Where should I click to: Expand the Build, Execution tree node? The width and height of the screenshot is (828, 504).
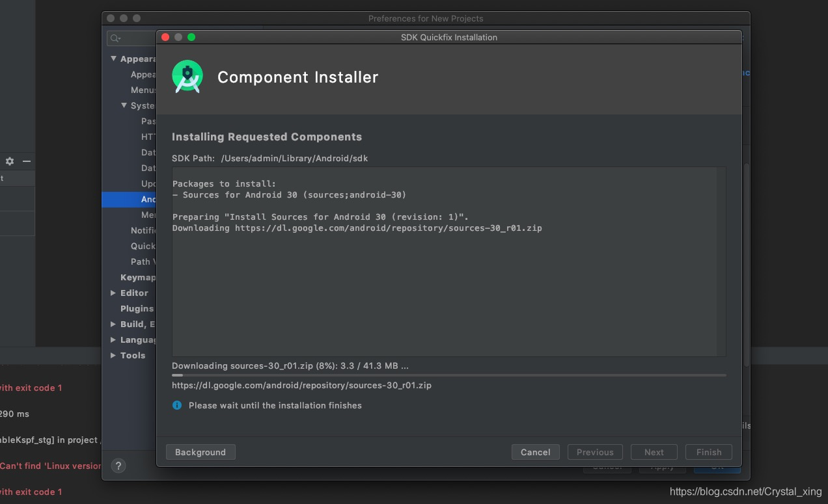click(x=113, y=324)
